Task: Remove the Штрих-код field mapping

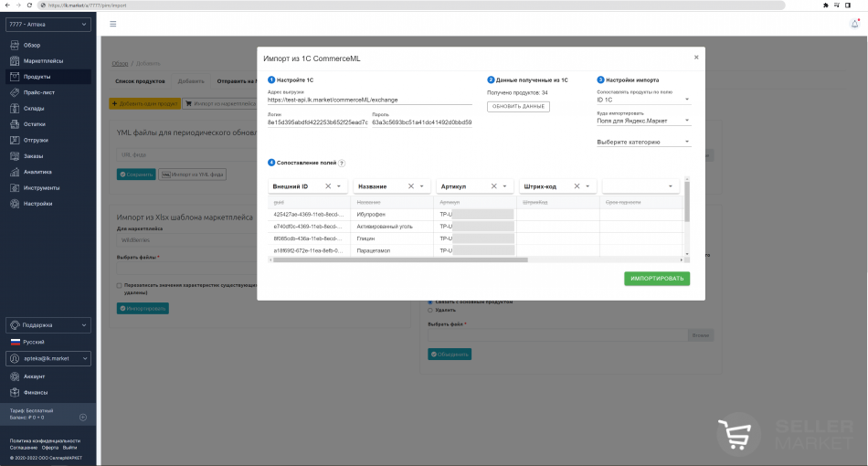Action: pos(577,186)
